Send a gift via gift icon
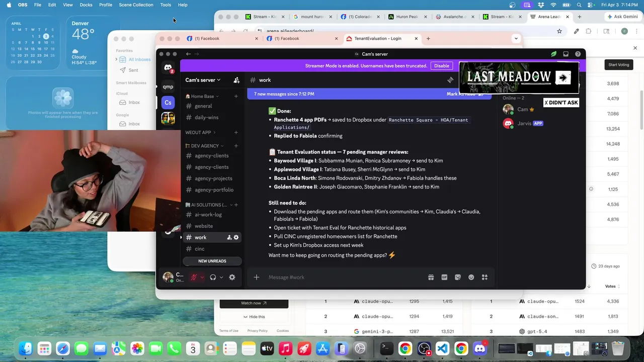The width and height of the screenshot is (644, 362). click(431, 277)
